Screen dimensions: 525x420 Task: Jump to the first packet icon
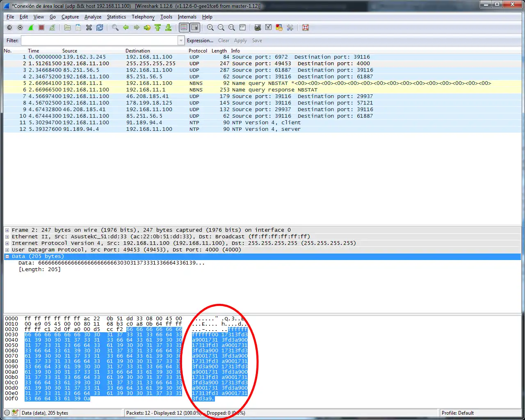click(x=158, y=27)
